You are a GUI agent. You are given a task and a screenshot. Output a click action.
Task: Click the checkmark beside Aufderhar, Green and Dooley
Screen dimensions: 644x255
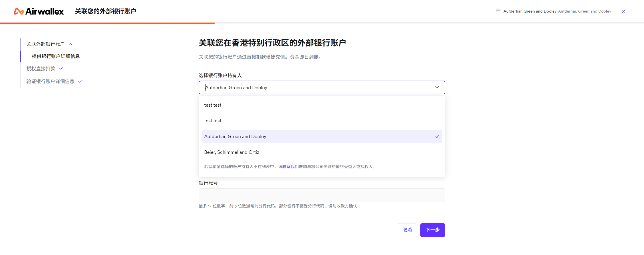(x=437, y=137)
